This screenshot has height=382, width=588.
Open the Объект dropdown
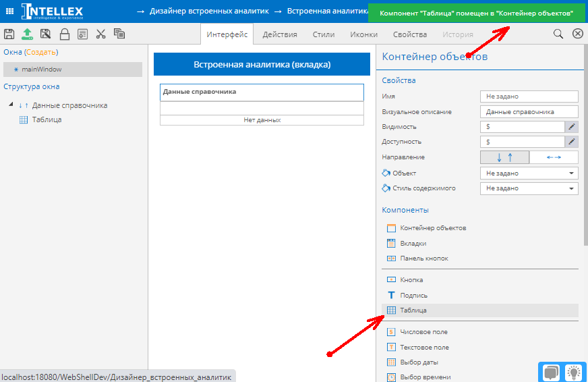[x=529, y=173]
